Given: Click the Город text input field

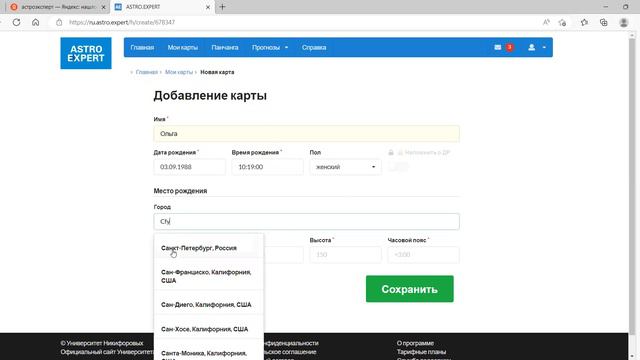Looking at the screenshot, I should coord(307,221).
